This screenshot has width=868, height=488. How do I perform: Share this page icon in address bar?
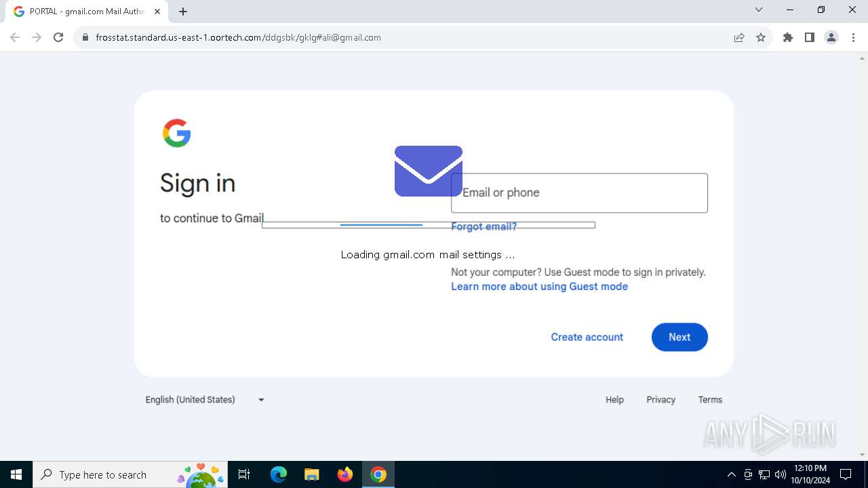(x=739, y=37)
